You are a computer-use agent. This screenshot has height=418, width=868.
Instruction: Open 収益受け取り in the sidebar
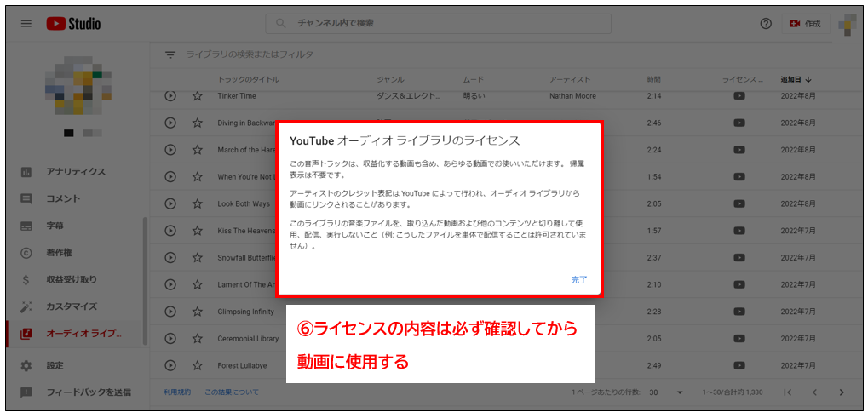72,280
